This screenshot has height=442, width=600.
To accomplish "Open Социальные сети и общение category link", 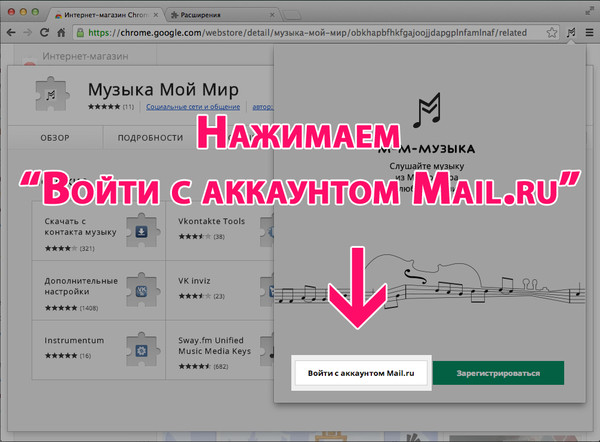I will coord(193,107).
